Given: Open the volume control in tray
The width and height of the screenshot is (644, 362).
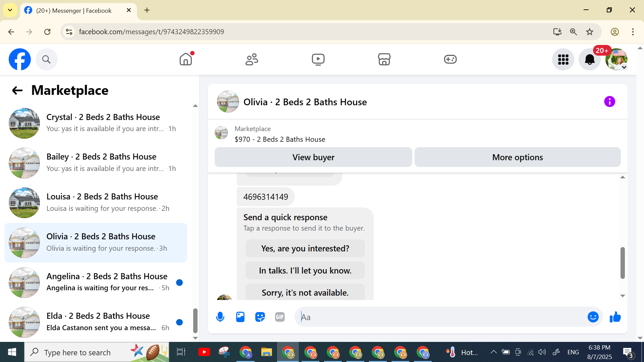Looking at the screenshot, I should click(542, 352).
